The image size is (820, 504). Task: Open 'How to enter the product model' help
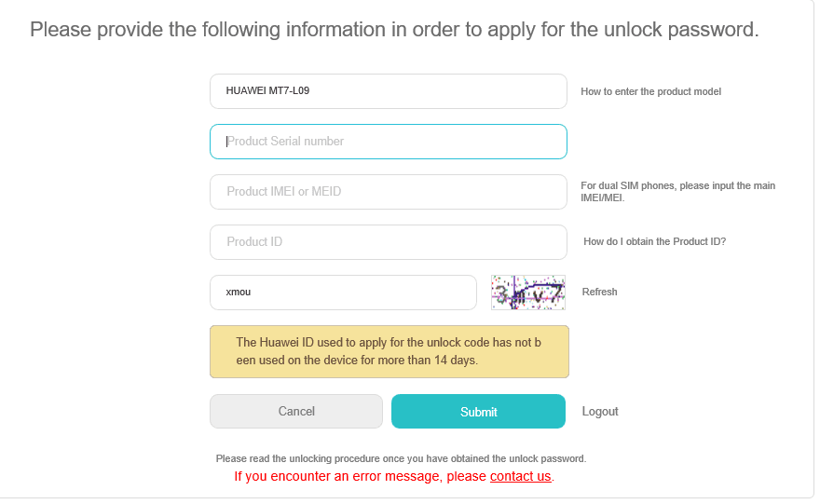[x=650, y=91]
